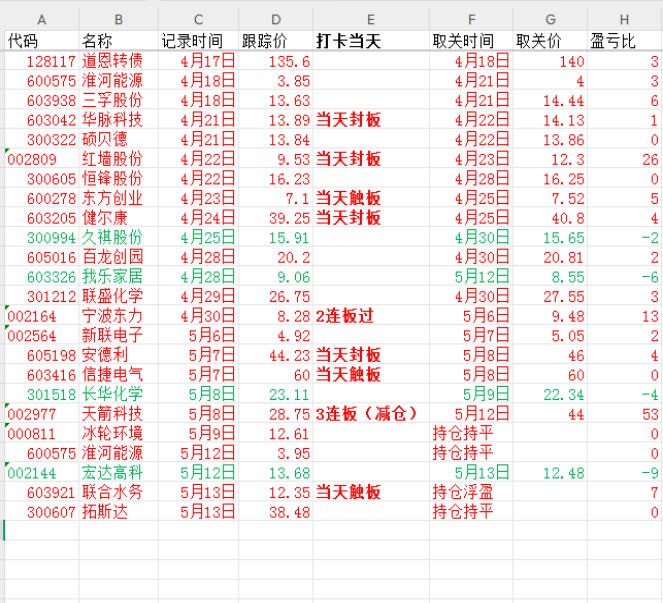Click the 打卡当天 header cell
This screenshot has width=663, height=603.
pyautogui.click(x=371, y=41)
